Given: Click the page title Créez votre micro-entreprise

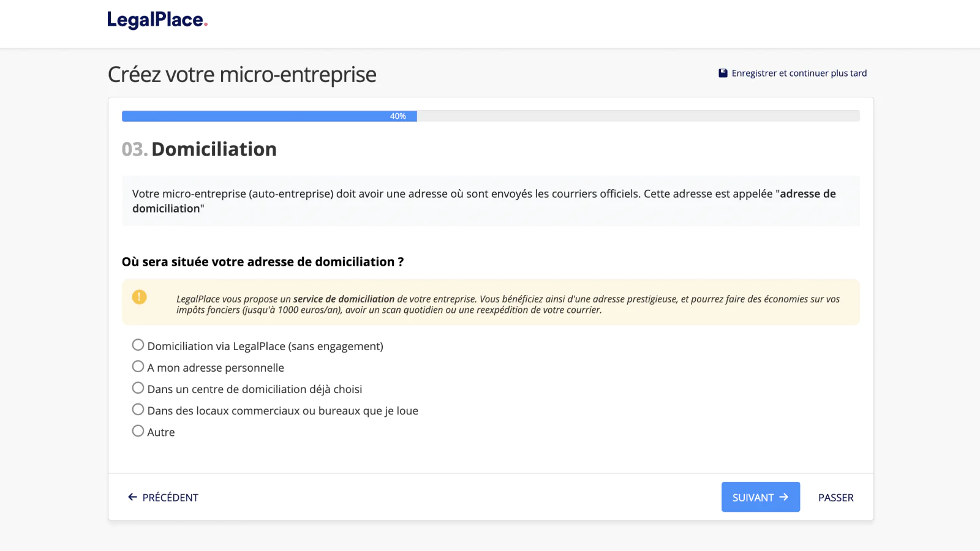Looking at the screenshot, I should pyautogui.click(x=242, y=75).
